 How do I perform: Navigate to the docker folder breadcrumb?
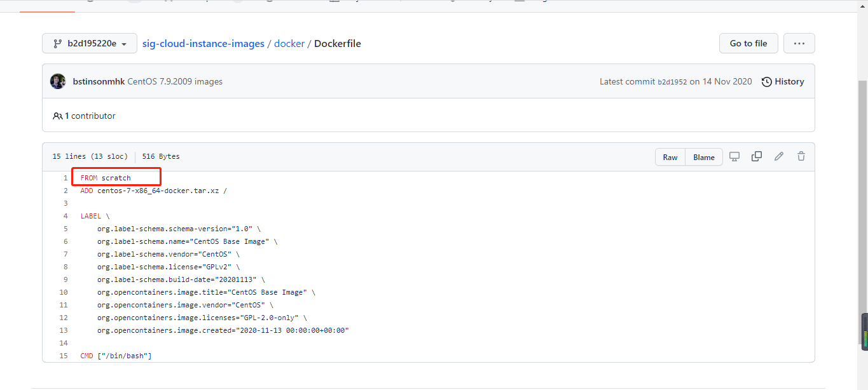(x=289, y=44)
